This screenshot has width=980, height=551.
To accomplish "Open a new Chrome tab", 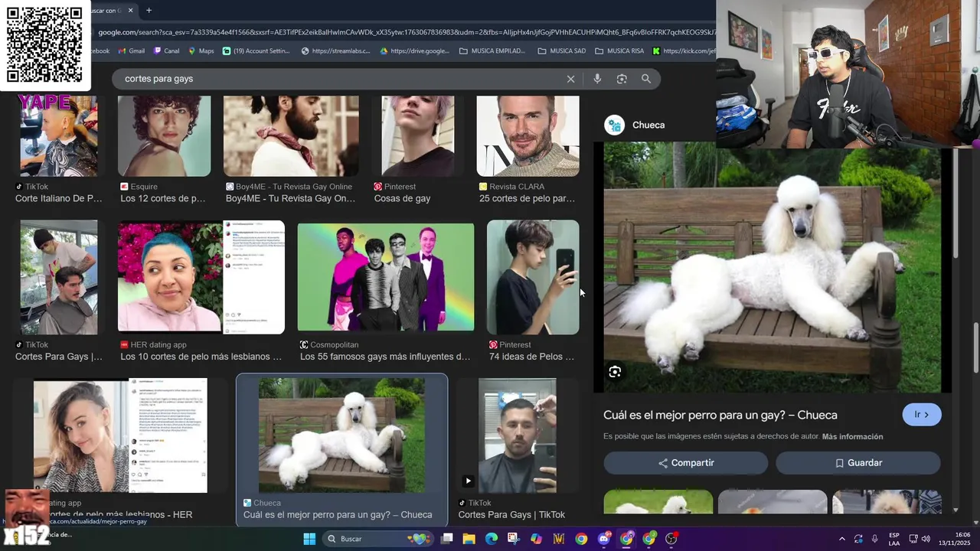I will click(149, 11).
